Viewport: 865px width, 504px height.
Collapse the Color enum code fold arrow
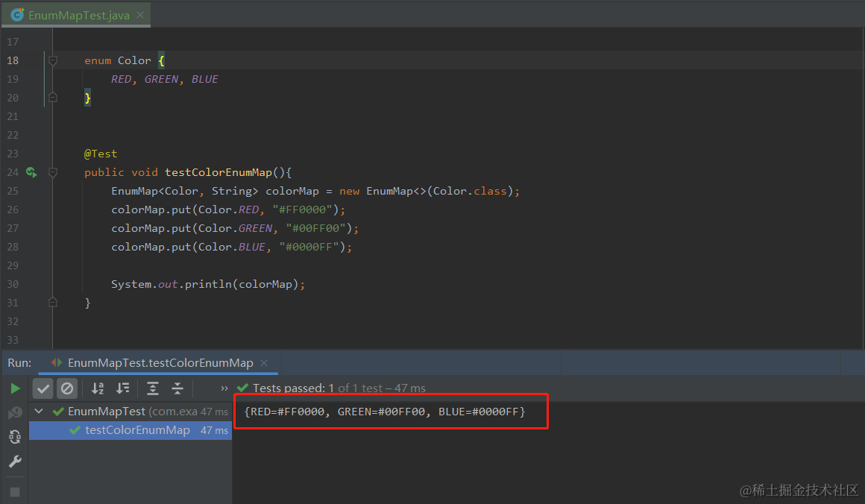point(52,60)
